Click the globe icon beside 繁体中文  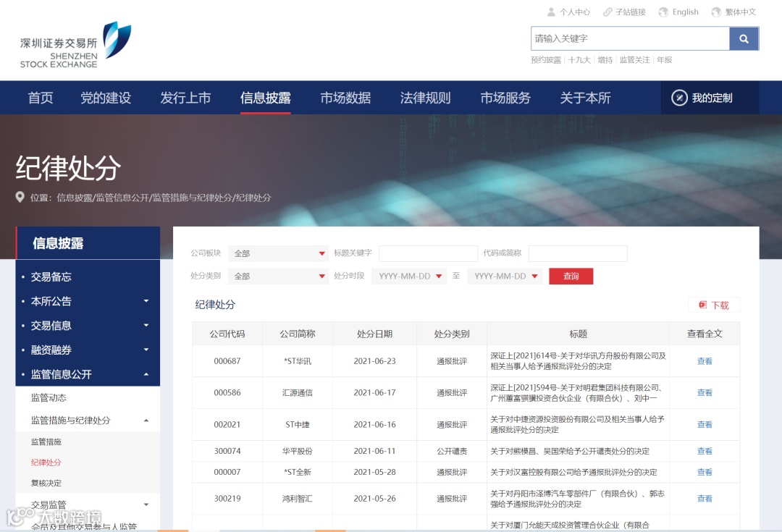(716, 12)
